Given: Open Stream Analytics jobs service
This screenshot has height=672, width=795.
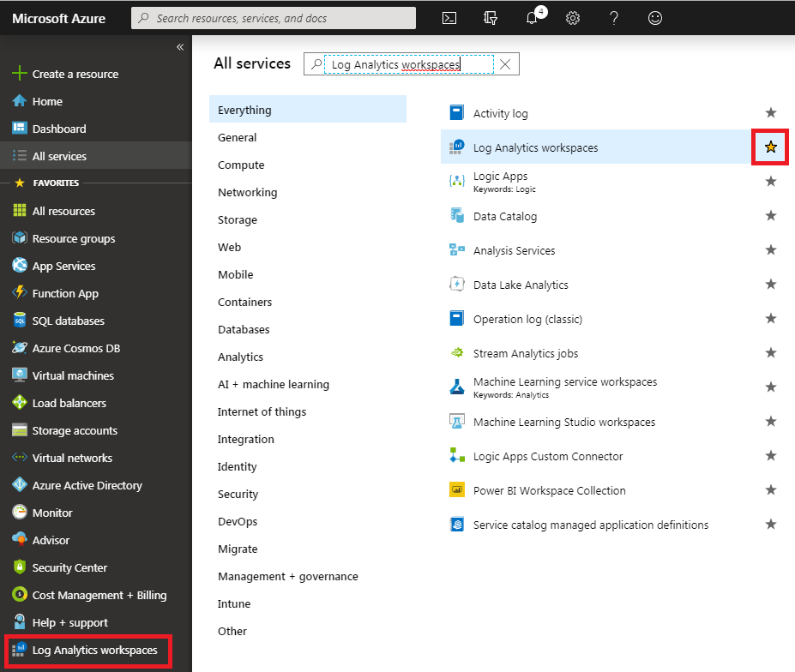Looking at the screenshot, I should pos(525,353).
